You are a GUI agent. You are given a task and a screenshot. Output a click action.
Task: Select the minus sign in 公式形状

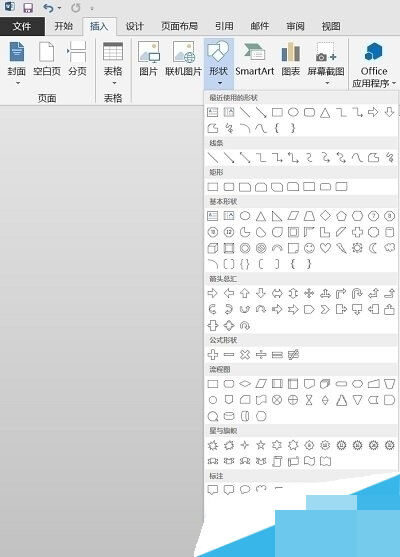[229, 355]
